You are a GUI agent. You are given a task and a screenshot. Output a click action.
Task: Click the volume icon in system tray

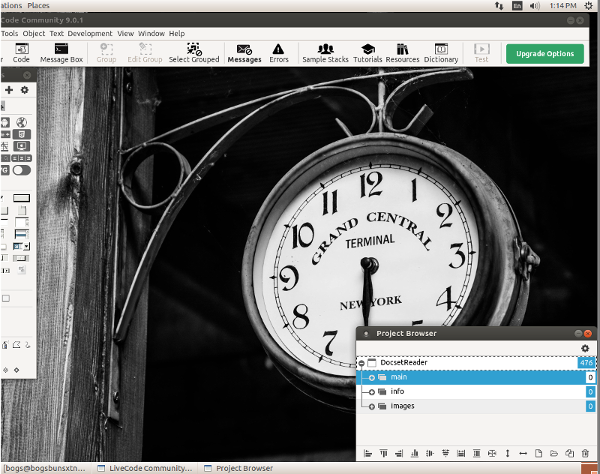pos(535,6)
